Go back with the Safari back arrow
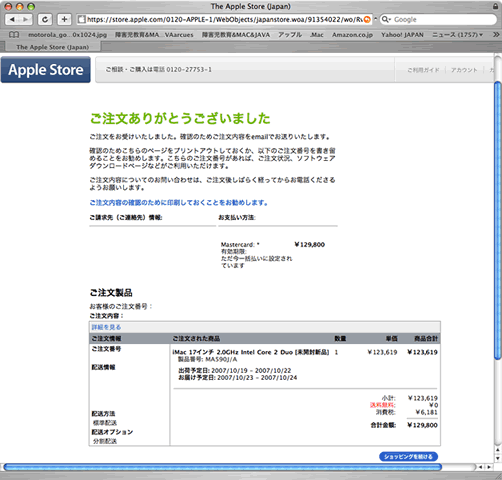 pyautogui.click(x=12, y=19)
